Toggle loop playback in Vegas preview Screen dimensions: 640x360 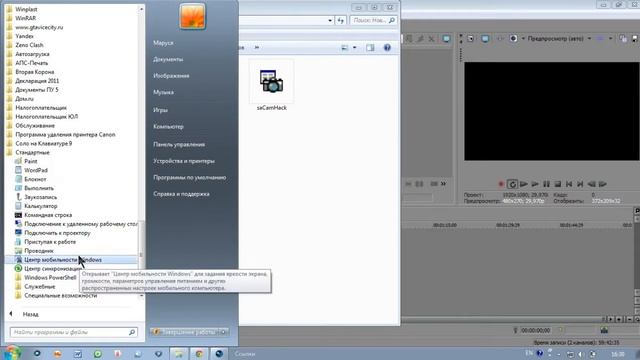pyautogui.click(x=513, y=184)
